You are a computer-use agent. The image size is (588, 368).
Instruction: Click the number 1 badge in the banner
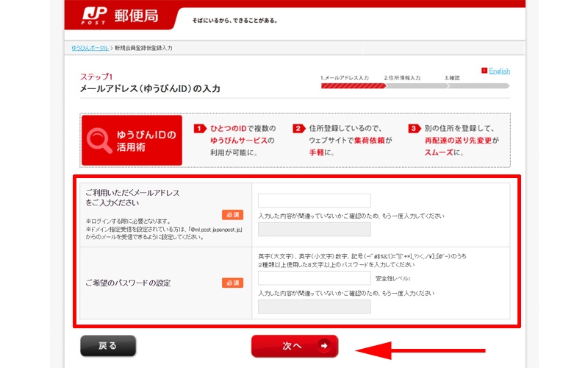[200, 128]
